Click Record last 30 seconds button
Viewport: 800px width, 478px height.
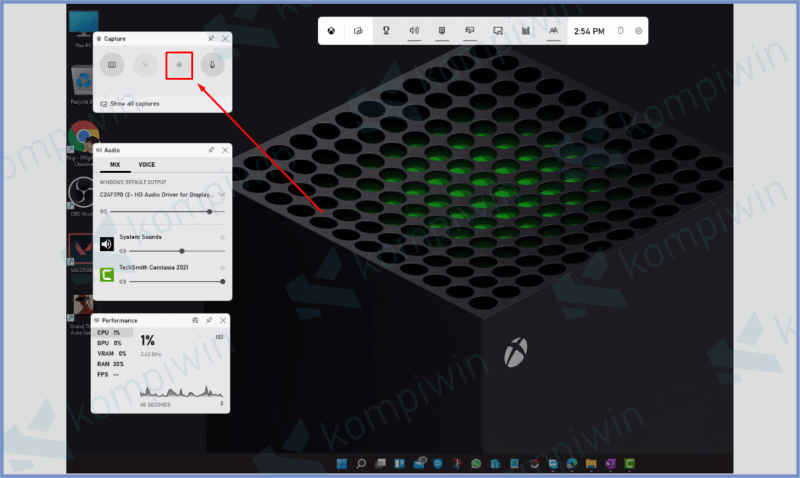[x=145, y=65]
